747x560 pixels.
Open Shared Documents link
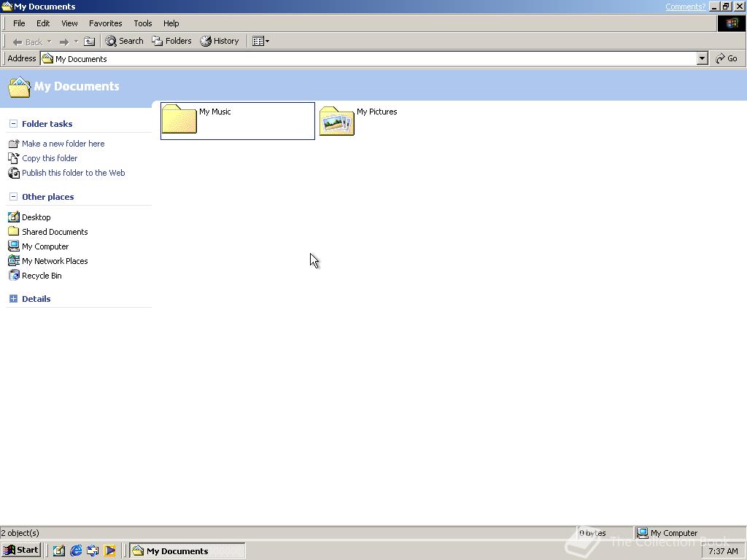tap(55, 232)
